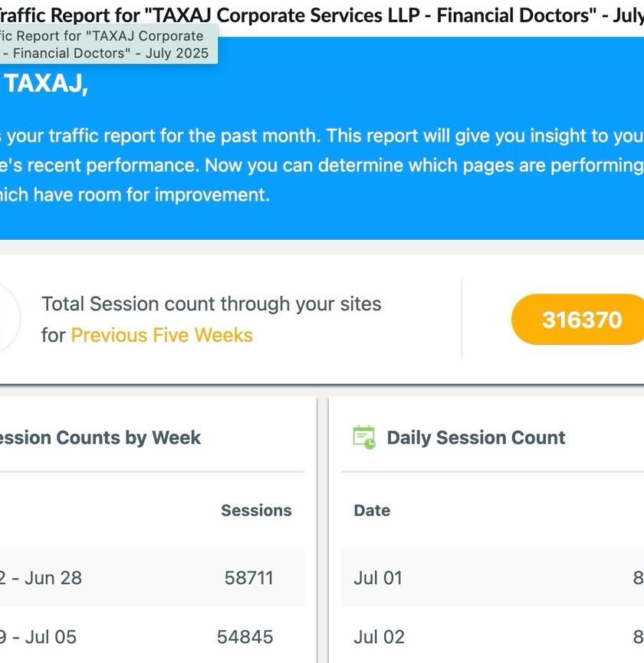Viewport: 644px width, 663px height.
Task: Click the Daily Session Count heading
Action: (475, 438)
